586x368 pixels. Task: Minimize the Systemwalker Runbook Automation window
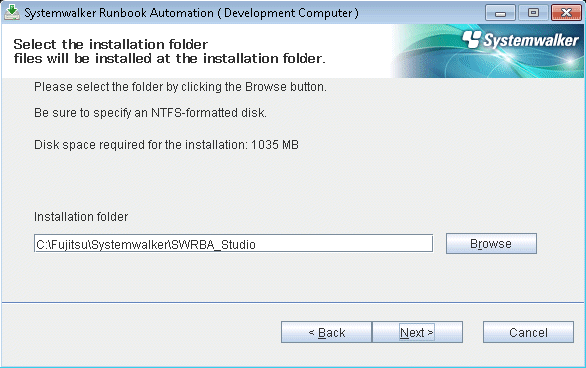(500, 13)
